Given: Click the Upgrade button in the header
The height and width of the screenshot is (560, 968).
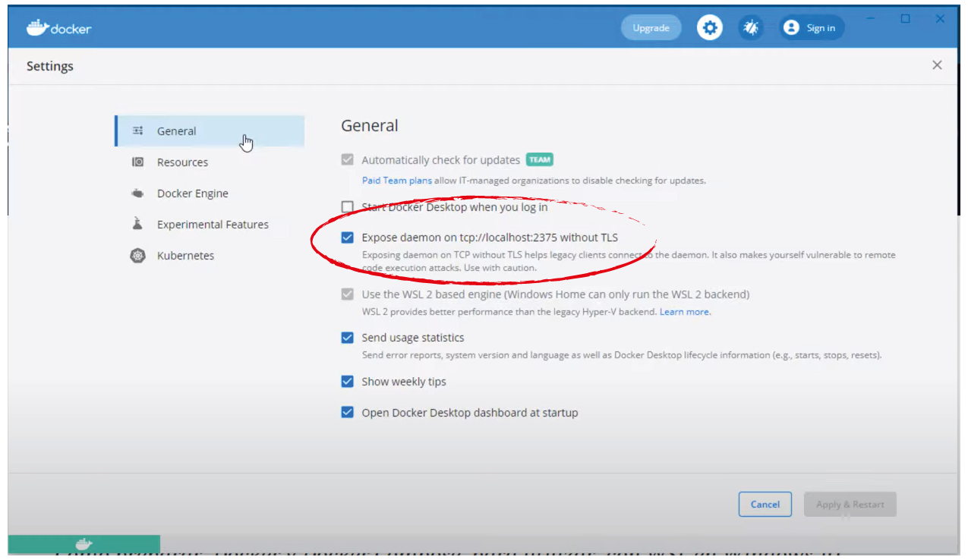Looking at the screenshot, I should point(651,28).
